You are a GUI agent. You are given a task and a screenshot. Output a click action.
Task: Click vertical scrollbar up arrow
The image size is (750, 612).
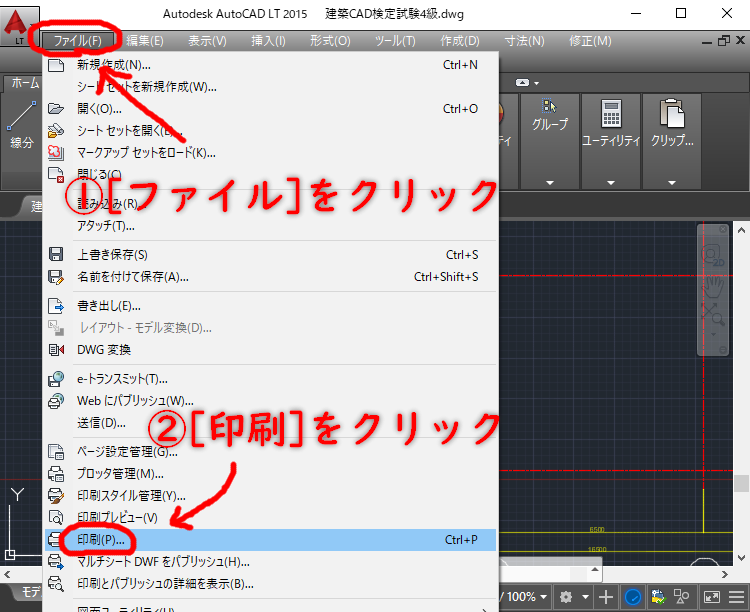pyautogui.click(x=741, y=230)
